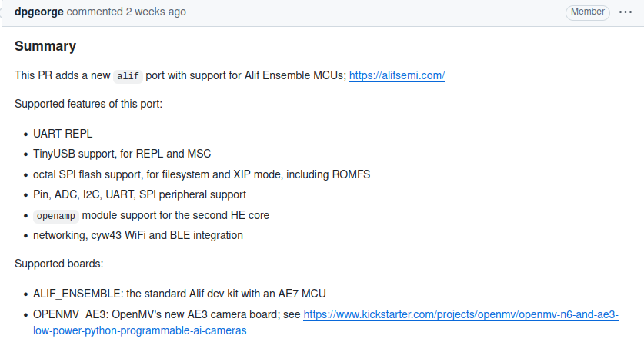Click the "Supported boards:" text
This screenshot has width=644, height=342.
tap(58, 264)
